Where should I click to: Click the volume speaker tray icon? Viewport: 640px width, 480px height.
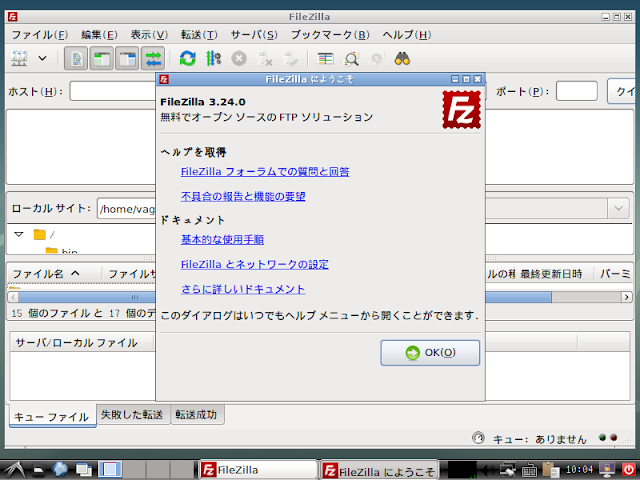pyautogui.click(x=487, y=470)
